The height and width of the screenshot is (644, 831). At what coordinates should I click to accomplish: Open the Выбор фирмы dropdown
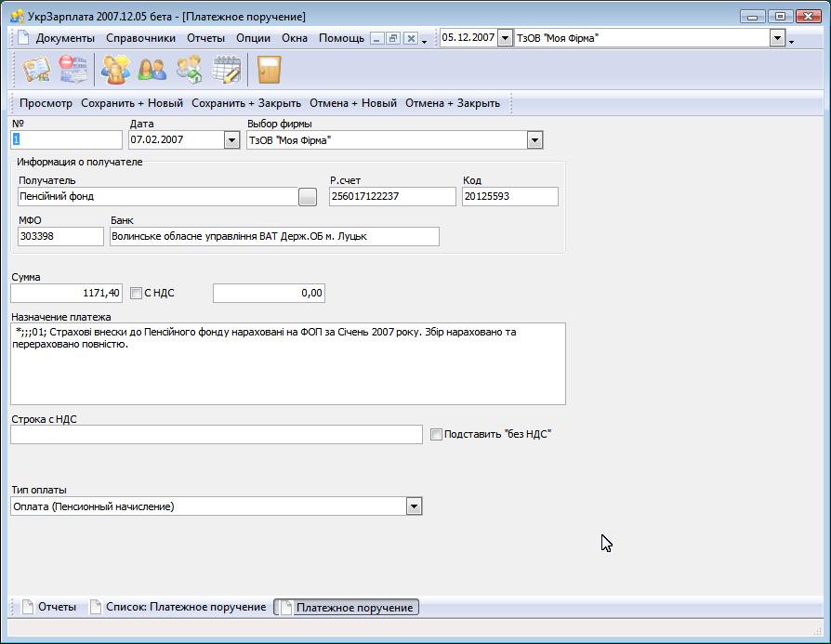point(534,140)
